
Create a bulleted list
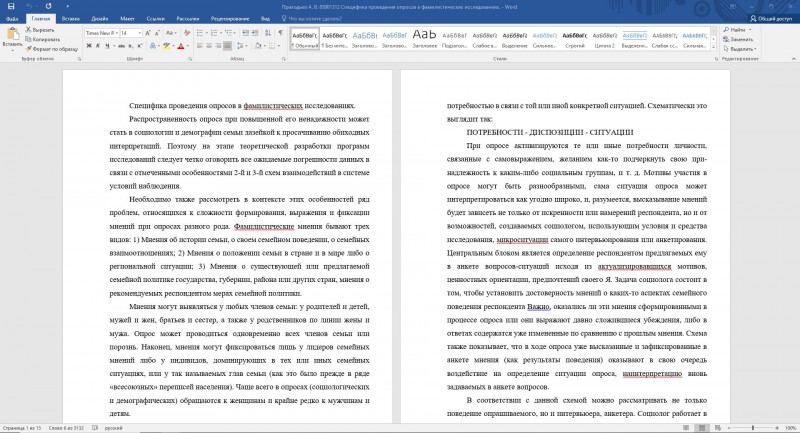tap(201, 33)
